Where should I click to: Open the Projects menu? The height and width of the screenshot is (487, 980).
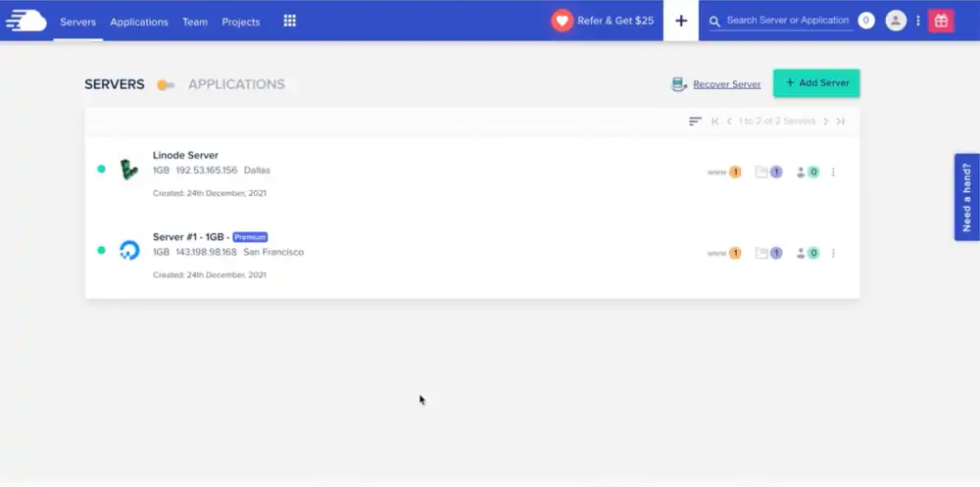pos(241,22)
